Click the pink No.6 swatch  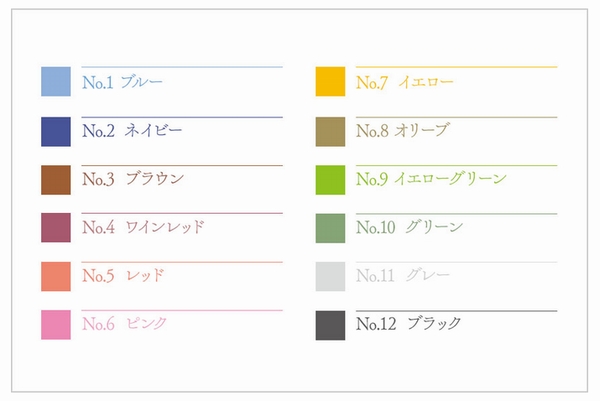55,325
